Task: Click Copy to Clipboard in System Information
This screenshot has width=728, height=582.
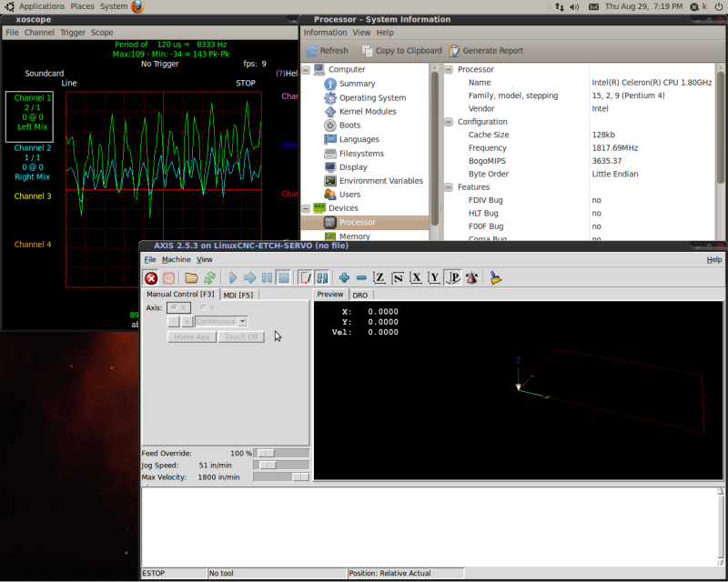Action: [401, 51]
